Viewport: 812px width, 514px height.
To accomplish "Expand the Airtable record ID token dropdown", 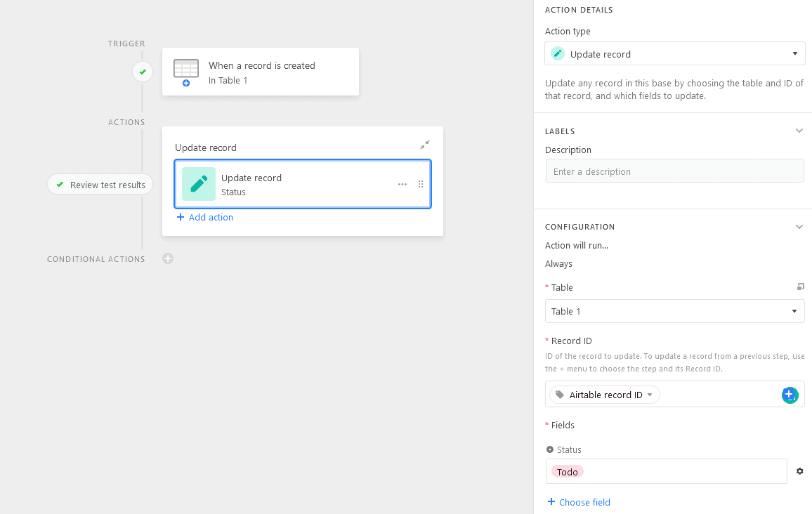I will (x=650, y=395).
